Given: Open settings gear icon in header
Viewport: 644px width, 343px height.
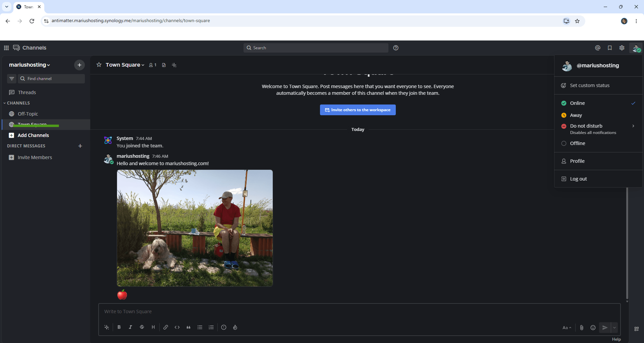Looking at the screenshot, I should tap(622, 48).
